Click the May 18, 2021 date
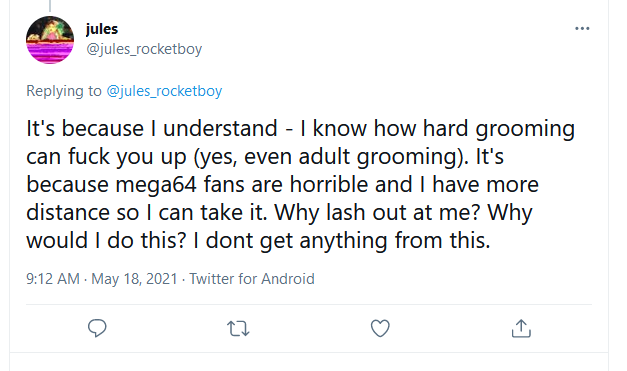This screenshot has height=371, width=627. (134, 279)
